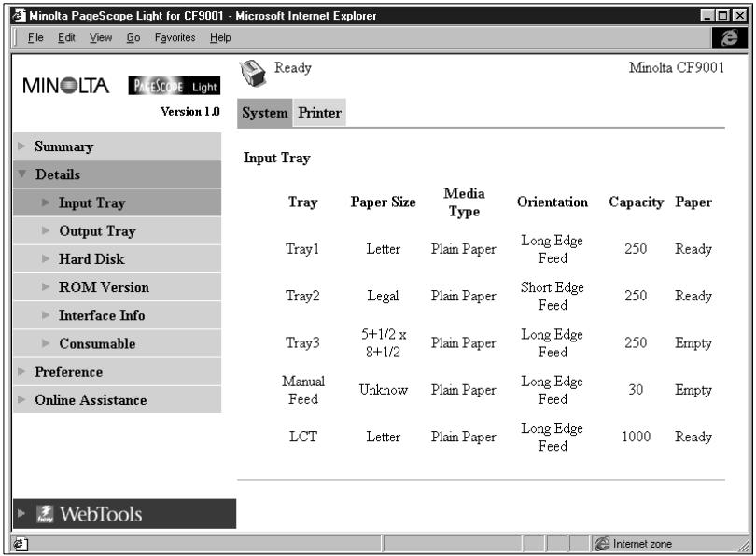
Task: Collapse the Details arrow
Action: coord(21,174)
